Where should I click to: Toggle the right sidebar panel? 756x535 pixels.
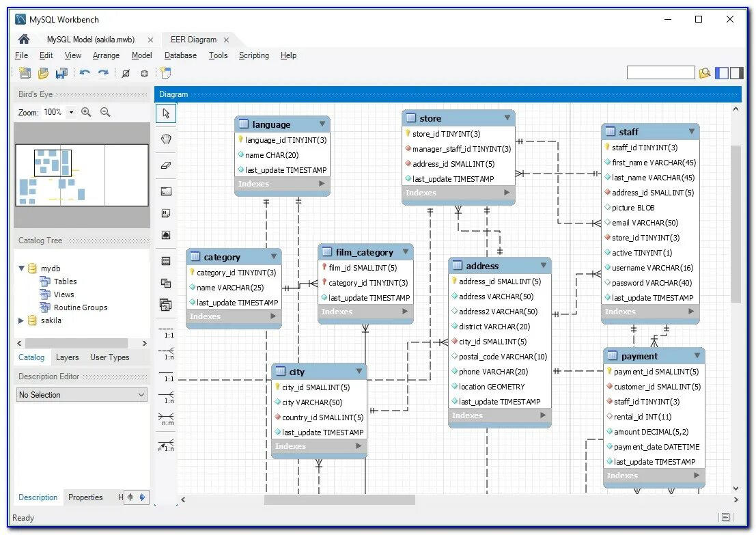(737, 73)
